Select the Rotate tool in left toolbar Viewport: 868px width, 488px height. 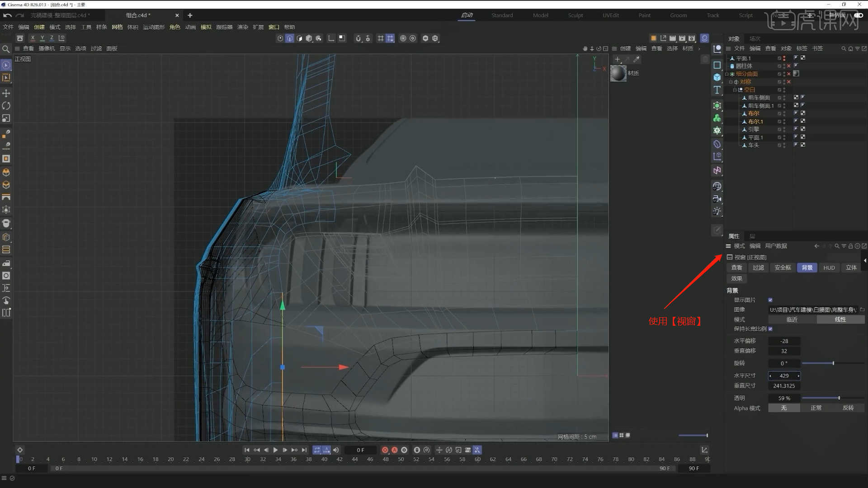(6, 106)
